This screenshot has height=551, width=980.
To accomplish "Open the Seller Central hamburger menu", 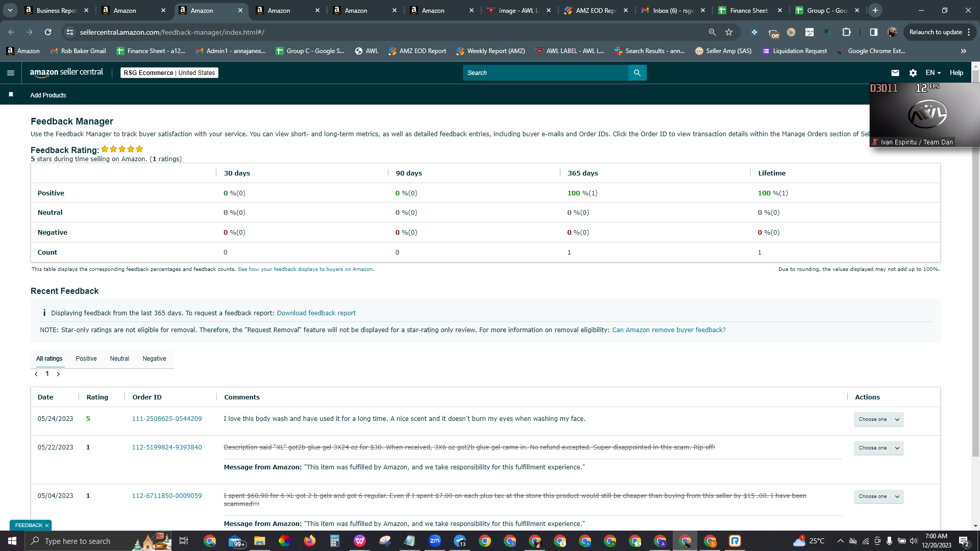I will (11, 73).
